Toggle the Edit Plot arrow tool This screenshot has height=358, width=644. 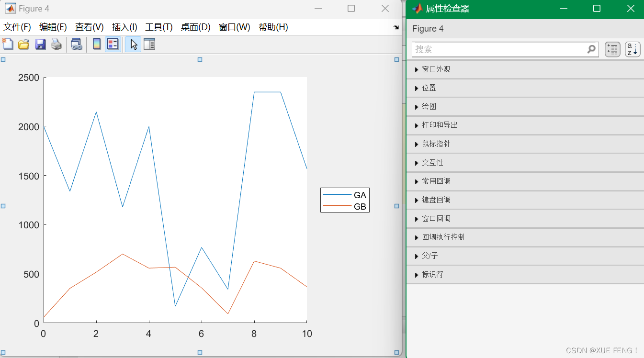coord(133,45)
